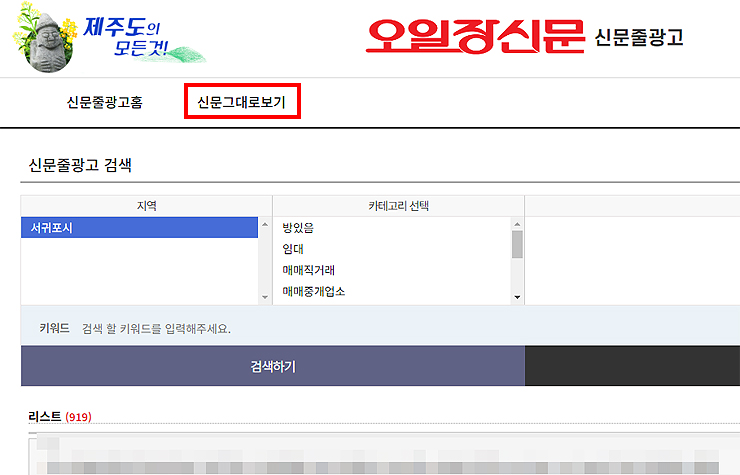Open the 신문그대로보기 menu item
This screenshot has height=475, width=740.
tap(242, 102)
